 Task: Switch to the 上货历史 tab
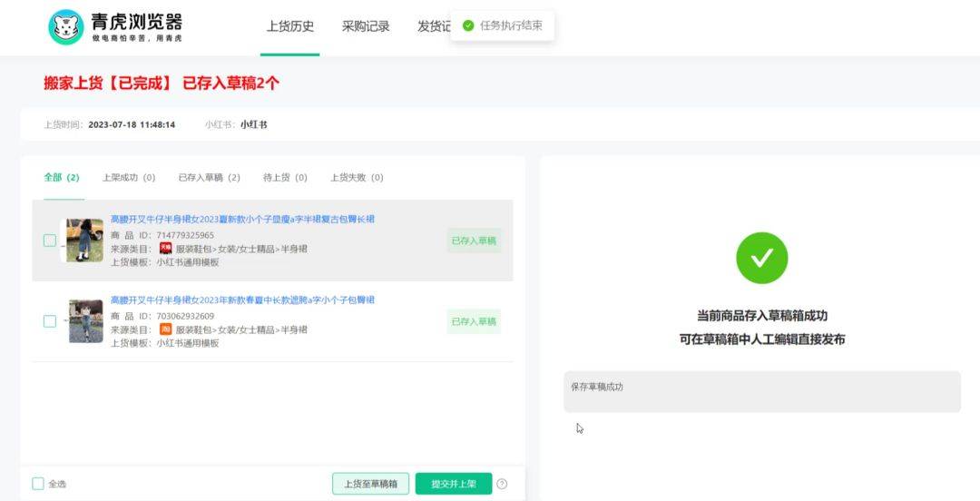click(289, 26)
